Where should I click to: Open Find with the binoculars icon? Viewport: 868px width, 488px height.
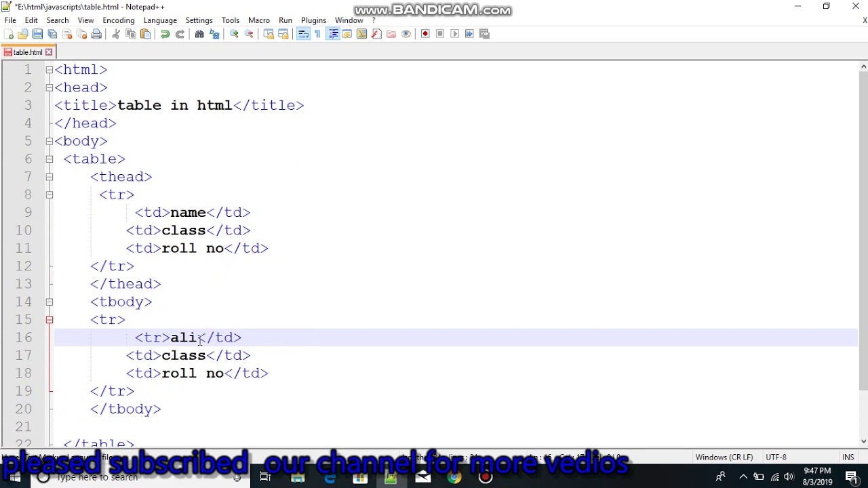point(199,34)
